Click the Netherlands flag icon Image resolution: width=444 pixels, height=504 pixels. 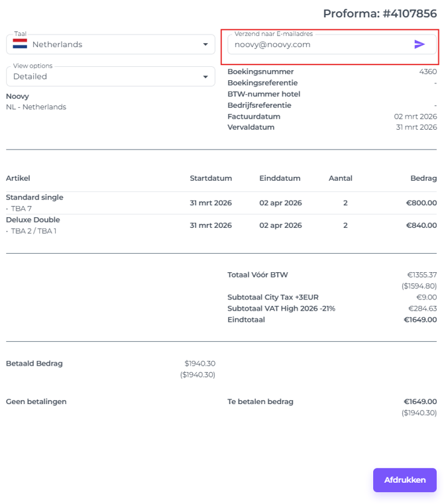point(20,44)
